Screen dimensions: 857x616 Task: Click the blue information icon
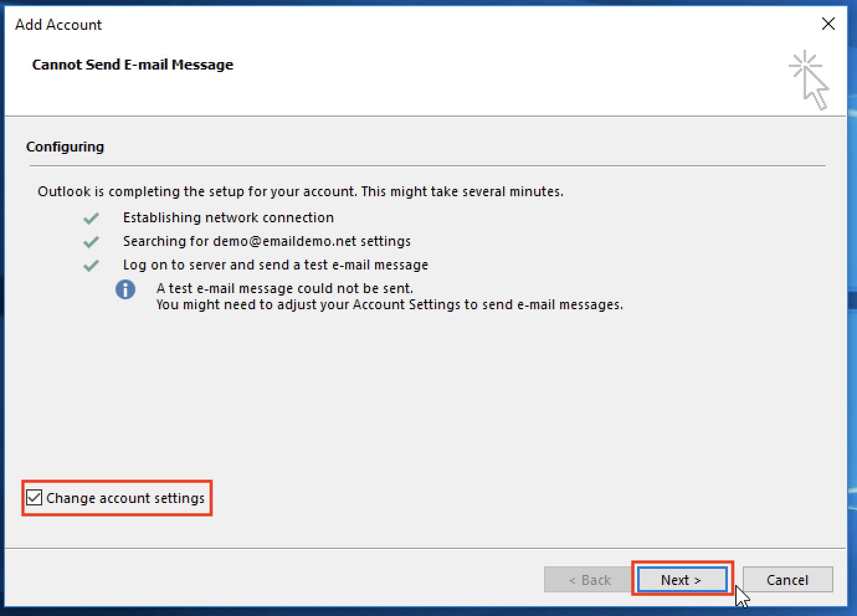click(125, 289)
